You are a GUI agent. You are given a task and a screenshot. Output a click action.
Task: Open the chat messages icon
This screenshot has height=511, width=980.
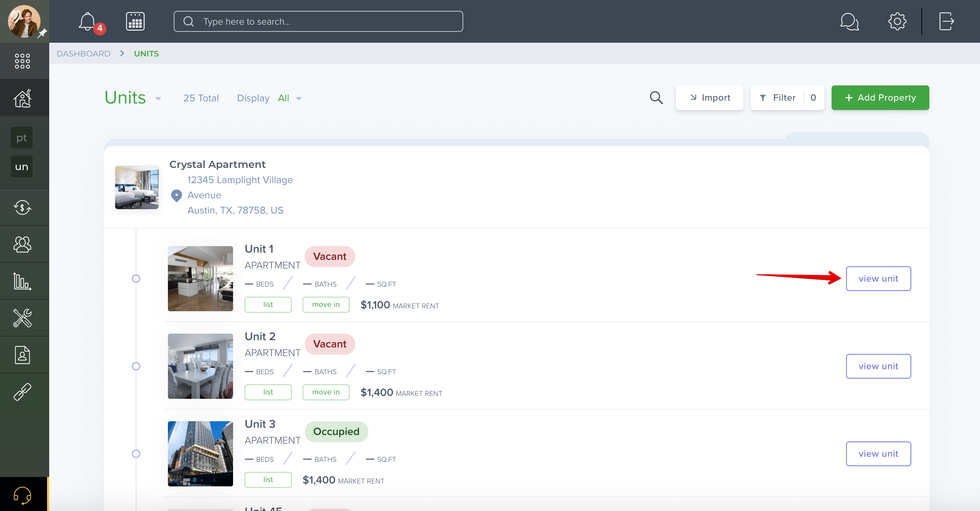[849, 21]
